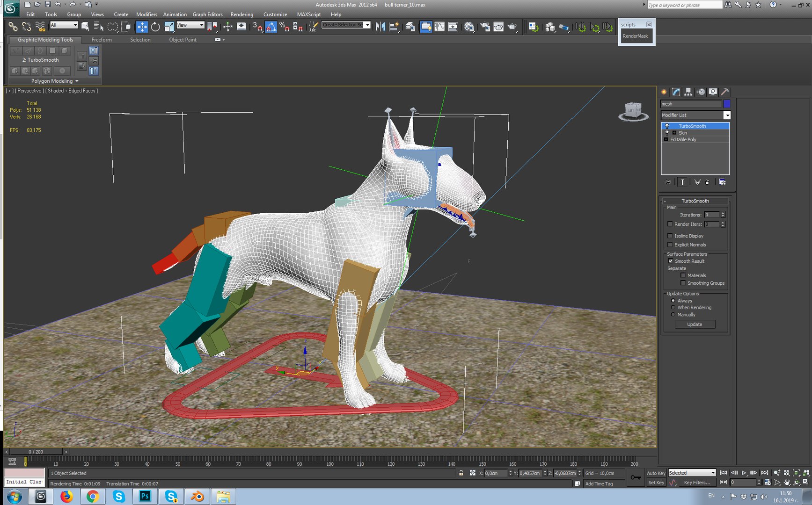
Task: Click the Select by Name icon
Action: point(98,27)
